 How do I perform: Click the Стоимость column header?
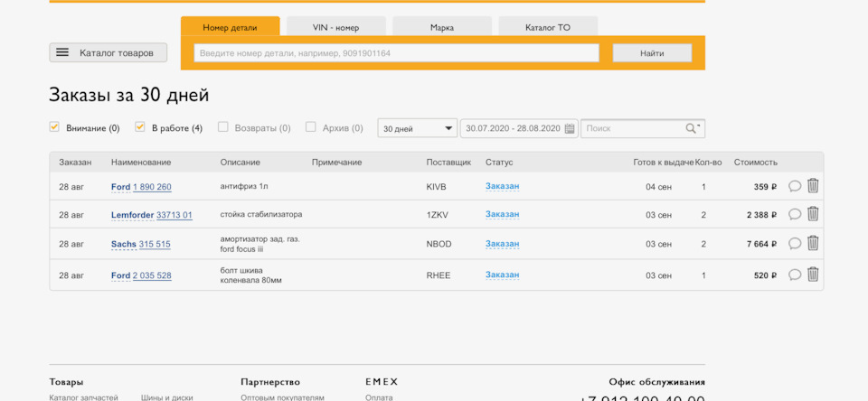click(x=756, y=162)
